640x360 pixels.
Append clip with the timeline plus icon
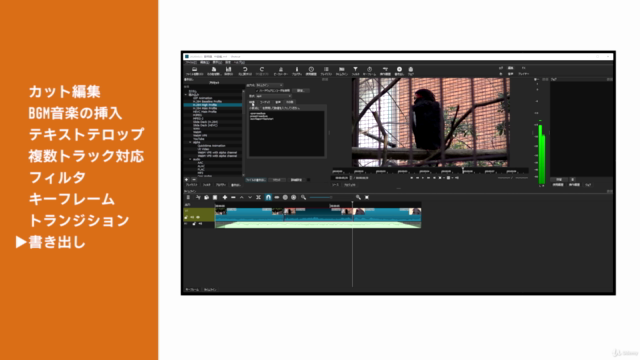click(x=224, y=198)
